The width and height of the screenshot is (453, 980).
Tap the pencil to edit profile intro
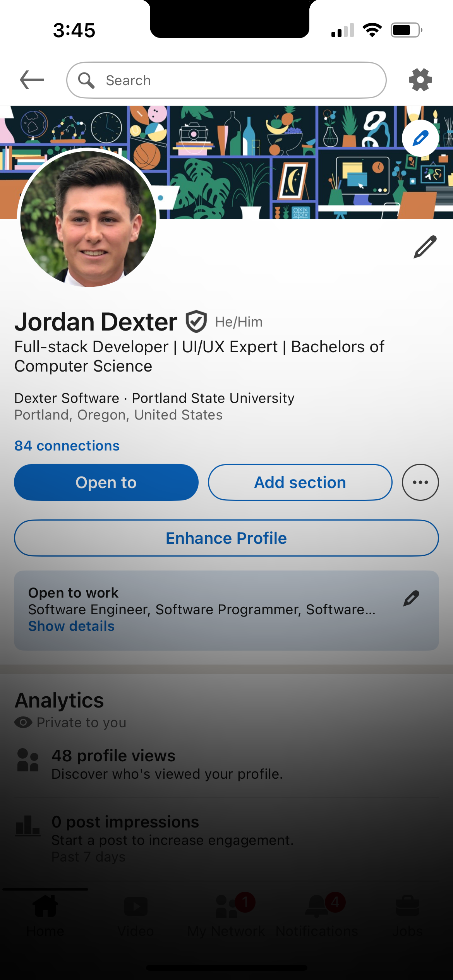coord(425,247)
